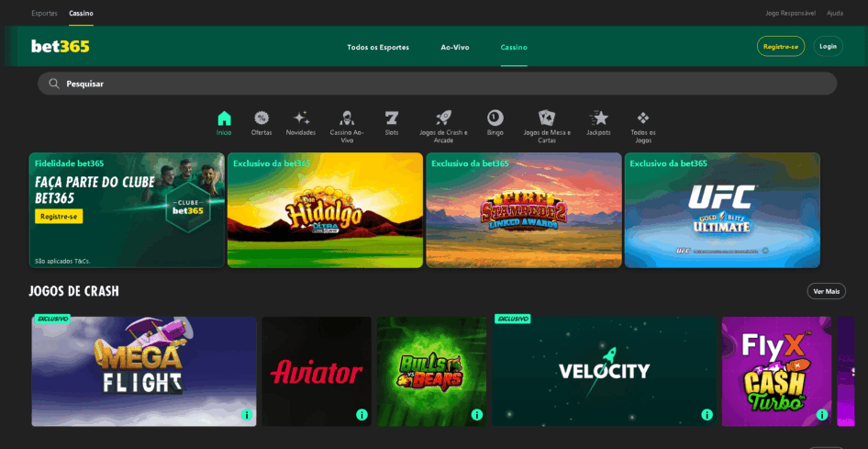Launch the Aviator game tile
The height and width of the screenshot is (449, 868).
pyautogui.click(x=317, y=372)
